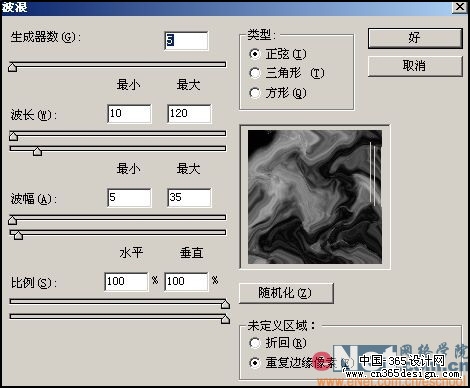
Task: Click the wavelength maximum slider handle
Action: click(37, 151)
